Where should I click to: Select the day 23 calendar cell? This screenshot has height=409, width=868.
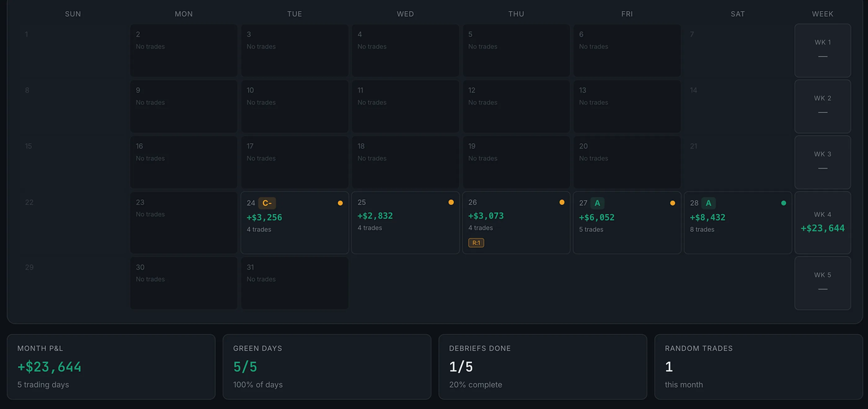click(184, 223)
